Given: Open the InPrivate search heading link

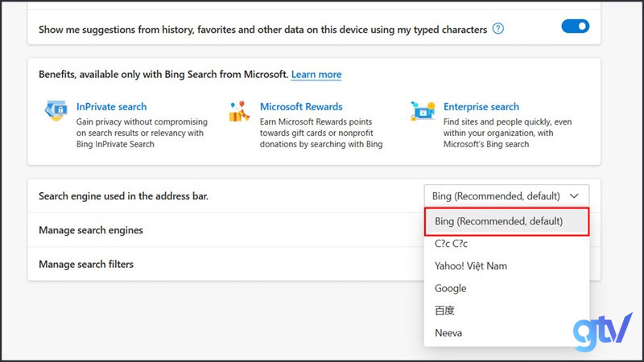Looking at the screenshot, I should point(111,106).
